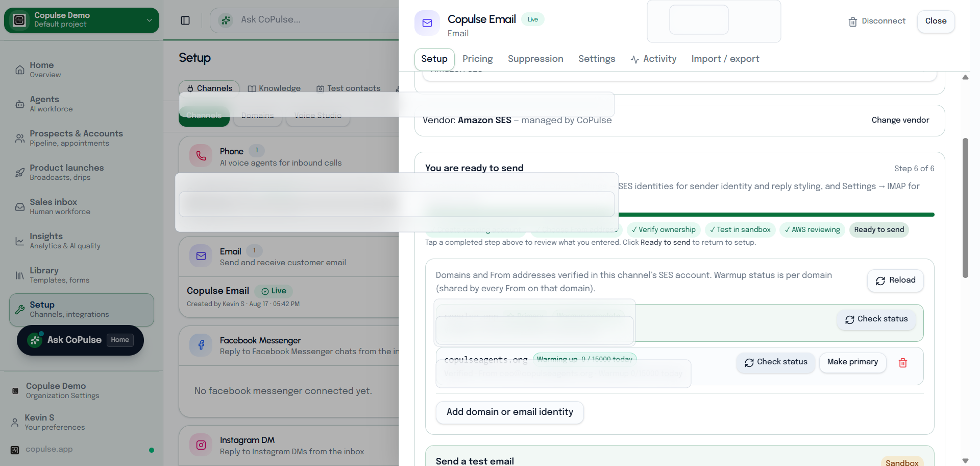Click the scroll up arrow of email panel

[965, 78]
